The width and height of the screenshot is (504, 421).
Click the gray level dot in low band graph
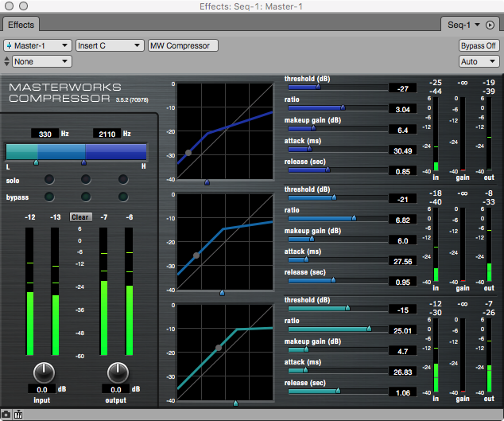pos(219,348)
